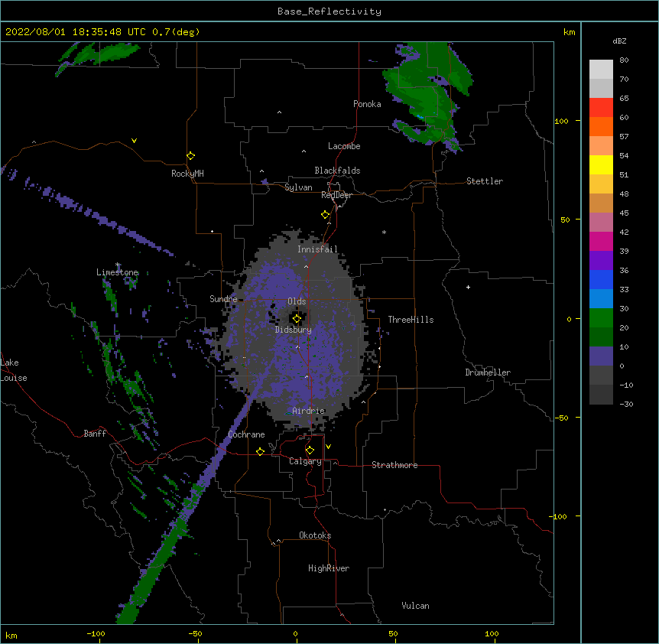
Task: Click the ThreeHills label
Action: [411, 320]
